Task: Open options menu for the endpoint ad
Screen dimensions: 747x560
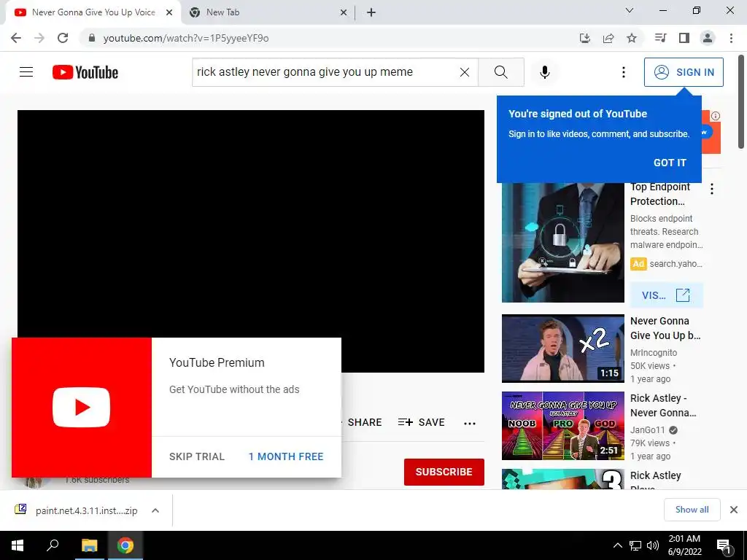Action: point(712,189)
